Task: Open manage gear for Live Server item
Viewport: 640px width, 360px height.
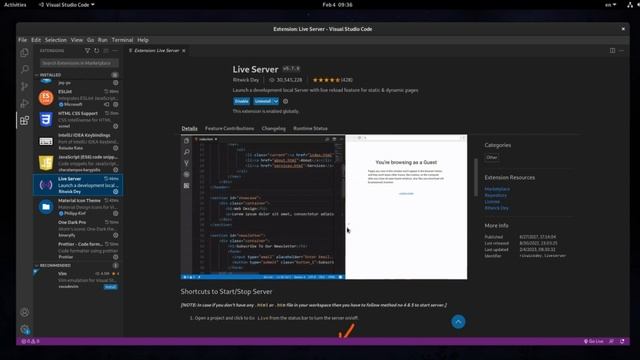Action: pyautogui.click(x=116, y=191)
